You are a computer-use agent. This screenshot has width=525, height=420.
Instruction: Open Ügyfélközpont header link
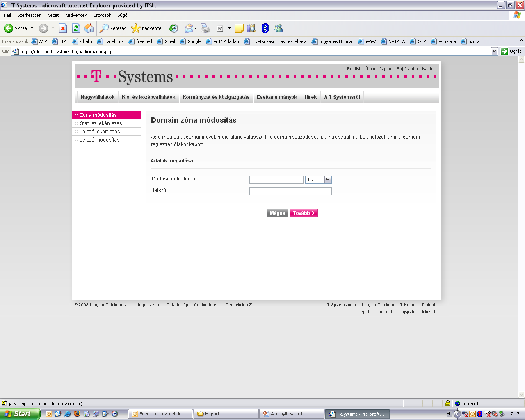tap(379, 69)
